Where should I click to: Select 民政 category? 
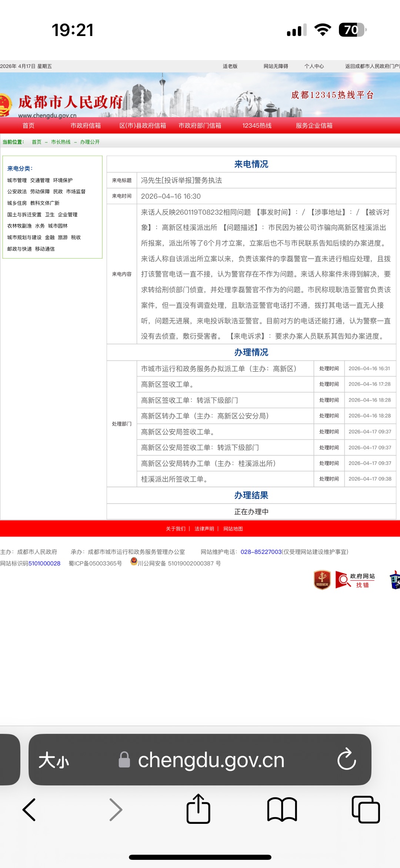(x=58, y=192)
